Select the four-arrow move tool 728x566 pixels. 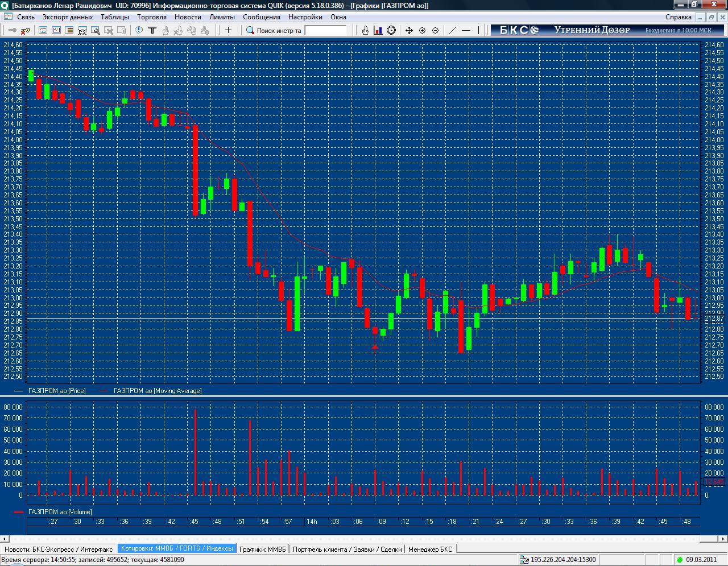coord(409,30)
